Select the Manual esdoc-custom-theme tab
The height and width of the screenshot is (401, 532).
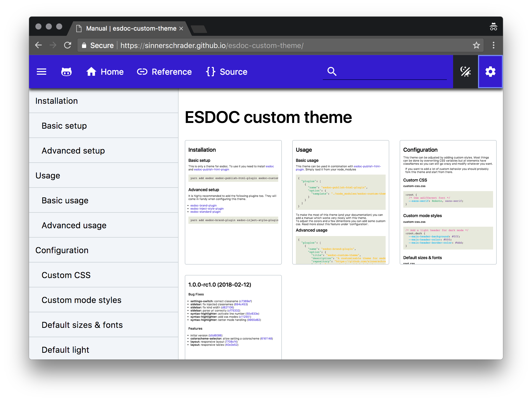tap(131, 29)
